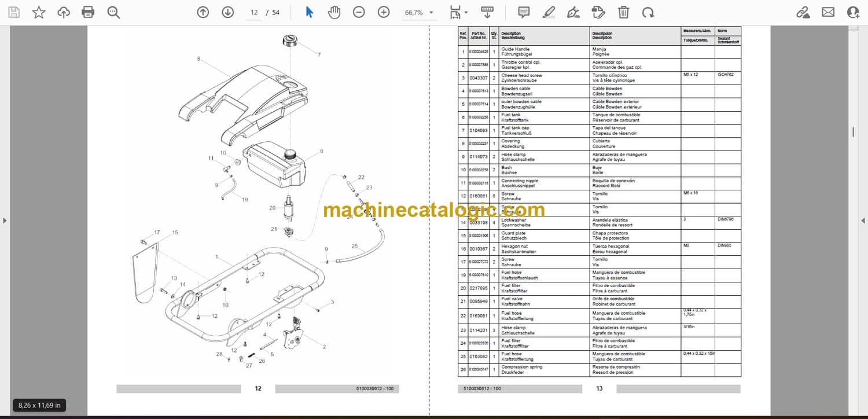The image size is (868, 419).
Task: Expand the left navigation pane arrow
Action: click(5, 220)
